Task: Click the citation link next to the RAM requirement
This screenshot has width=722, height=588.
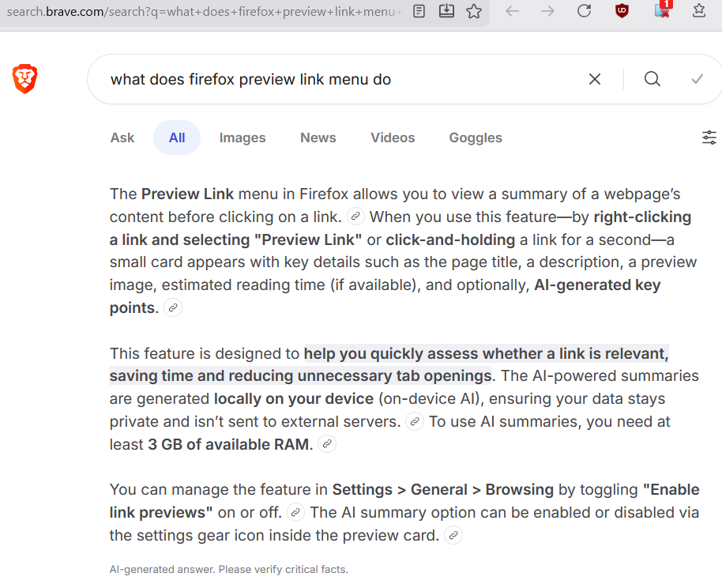Action: [x=326, y=444]
